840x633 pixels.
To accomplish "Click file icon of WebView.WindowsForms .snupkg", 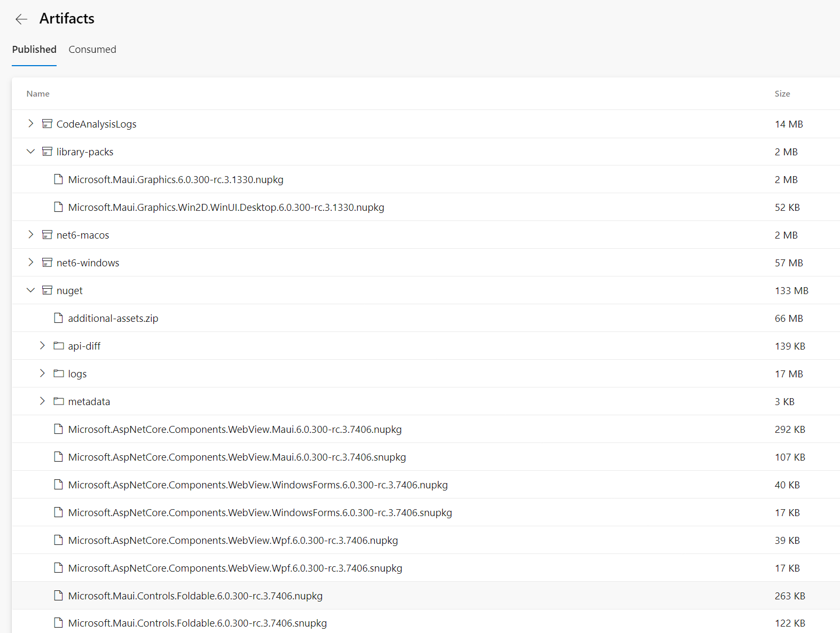I will pos(59,512).
